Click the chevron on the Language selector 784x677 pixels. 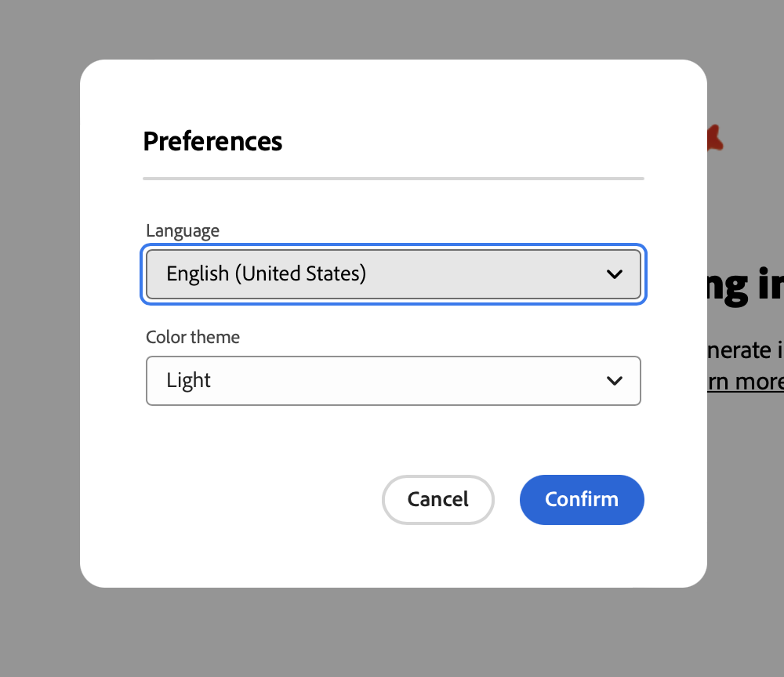614,273
